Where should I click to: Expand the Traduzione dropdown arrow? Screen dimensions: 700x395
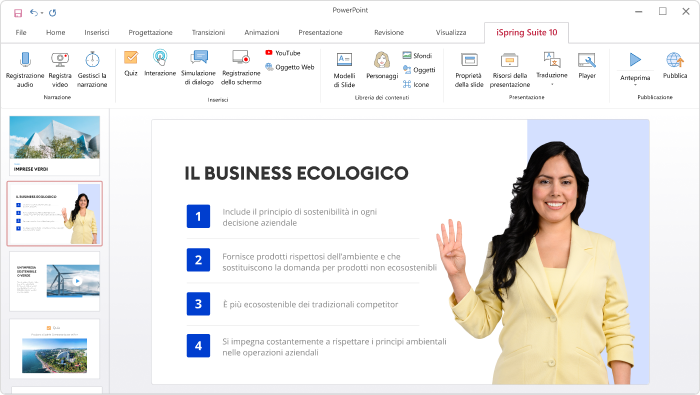coord(552,84)
